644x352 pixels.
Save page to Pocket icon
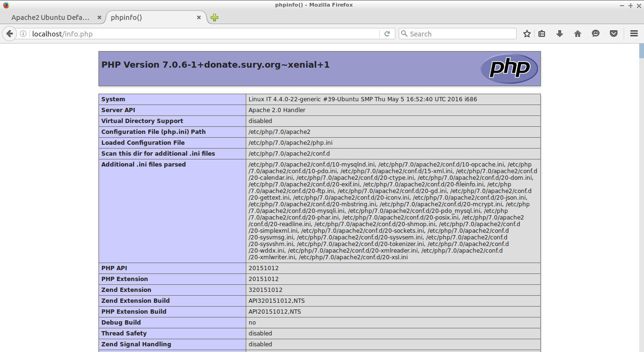pos(614,34)
